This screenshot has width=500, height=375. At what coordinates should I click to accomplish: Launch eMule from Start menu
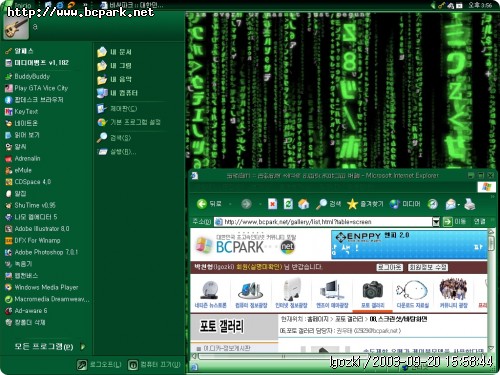(x=19, y=170)
